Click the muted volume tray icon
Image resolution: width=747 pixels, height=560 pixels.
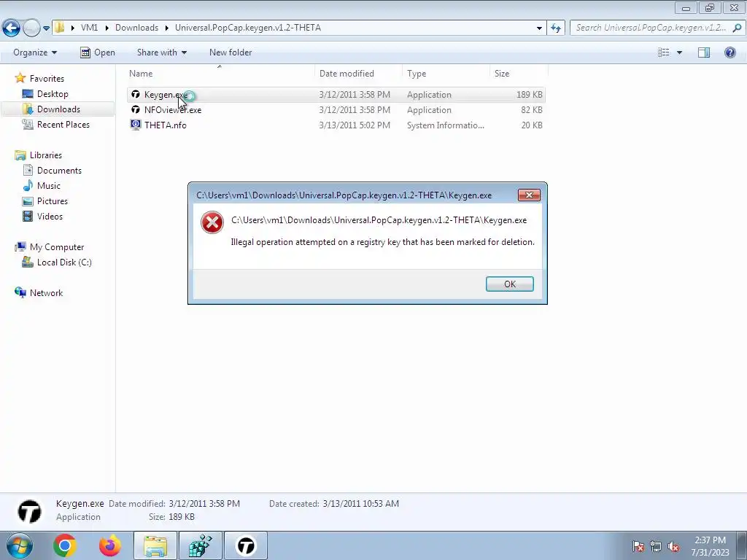coord(673,546)
